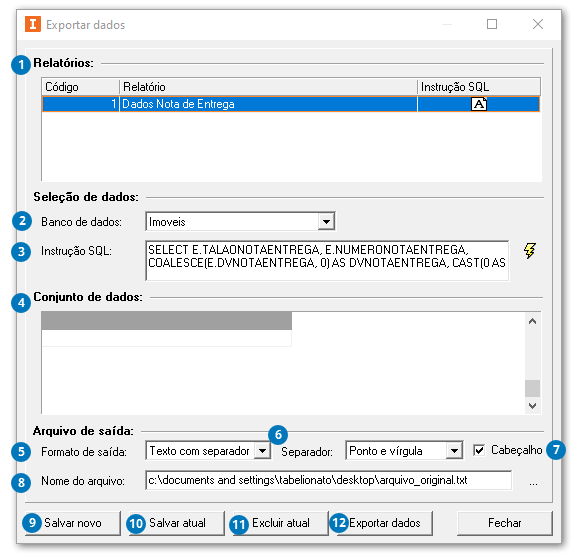The image size is (581, 557).
Task: Expand the Banco de dados dropdown
Action: pos(326,222)
